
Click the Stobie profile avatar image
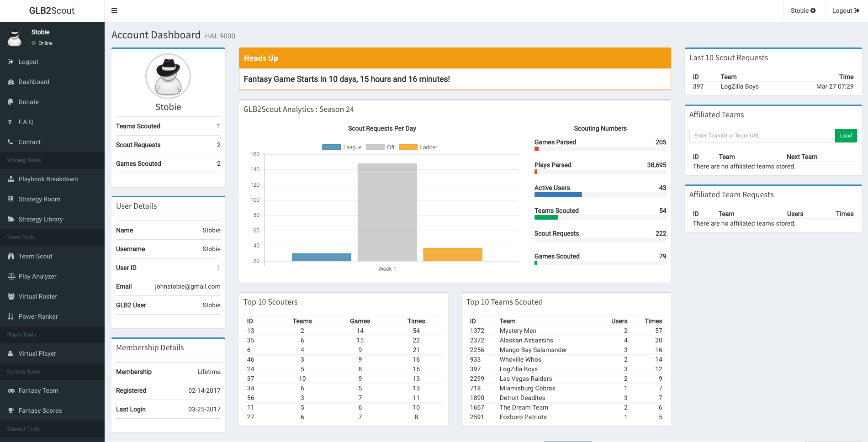tap(168, 76)
